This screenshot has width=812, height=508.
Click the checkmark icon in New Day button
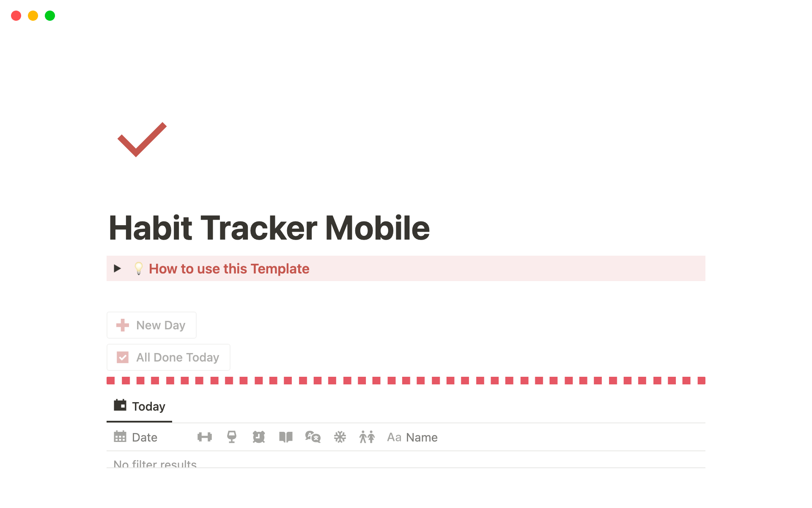tap(122, 357)
